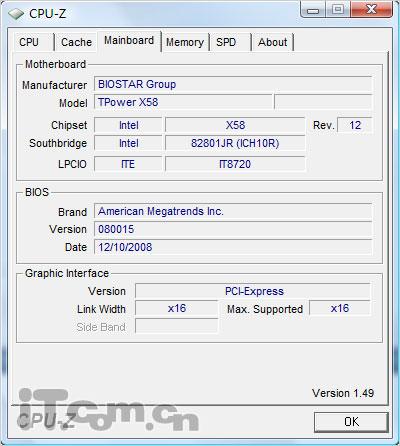Click the empty field right of Model
Screen dimensions: 400x446
pos(323,102)
